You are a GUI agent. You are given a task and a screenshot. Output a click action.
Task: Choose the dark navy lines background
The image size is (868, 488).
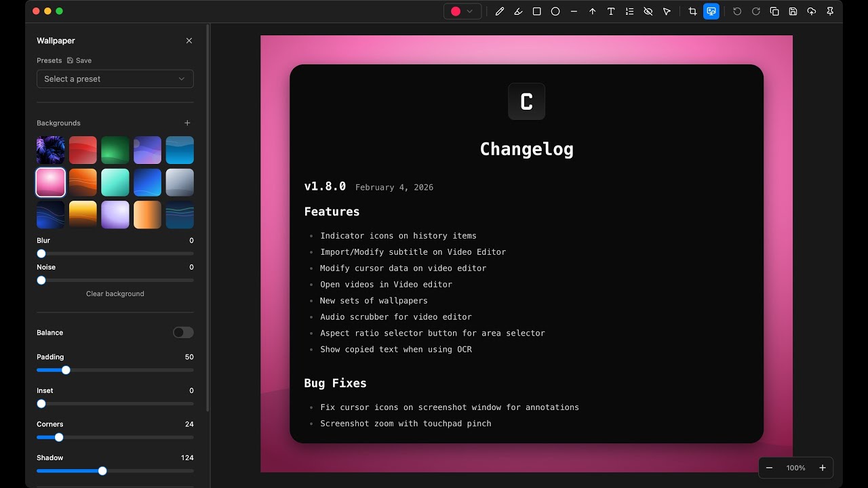click(x=51, y=215)
